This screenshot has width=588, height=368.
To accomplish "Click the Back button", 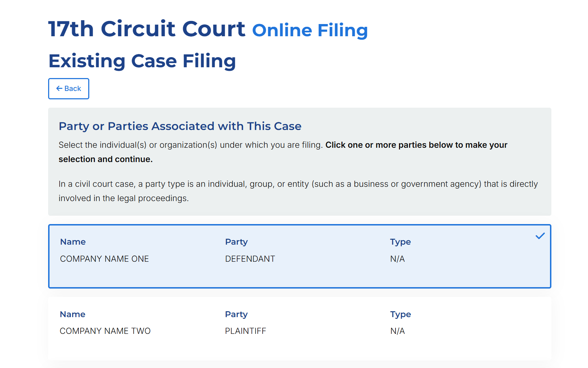I will pos(69,89).
